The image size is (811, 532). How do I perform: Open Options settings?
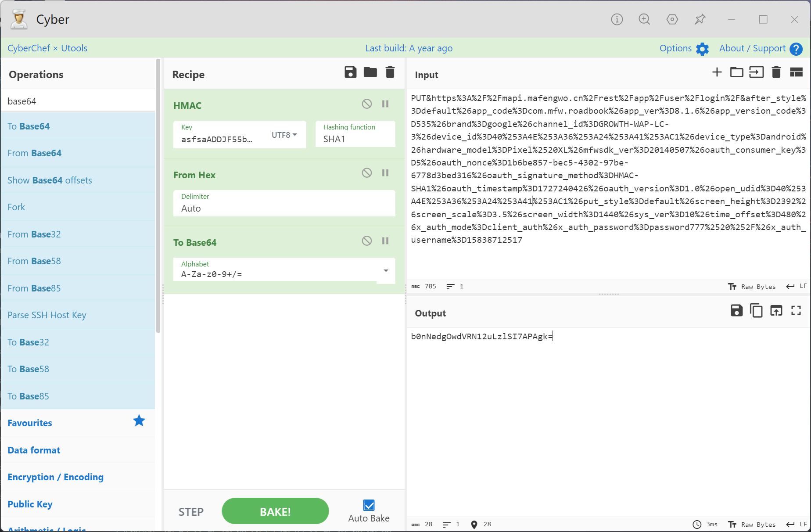(x=684, y=48)
